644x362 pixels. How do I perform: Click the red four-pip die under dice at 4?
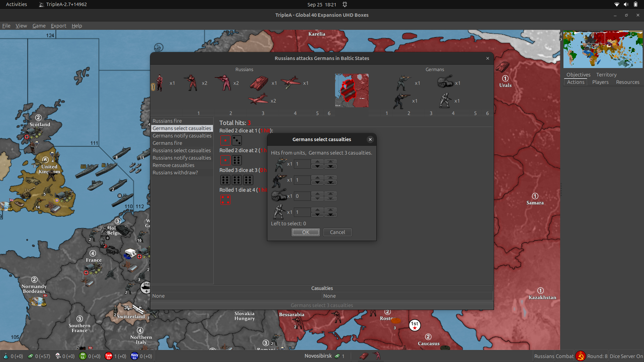(225, 200)
